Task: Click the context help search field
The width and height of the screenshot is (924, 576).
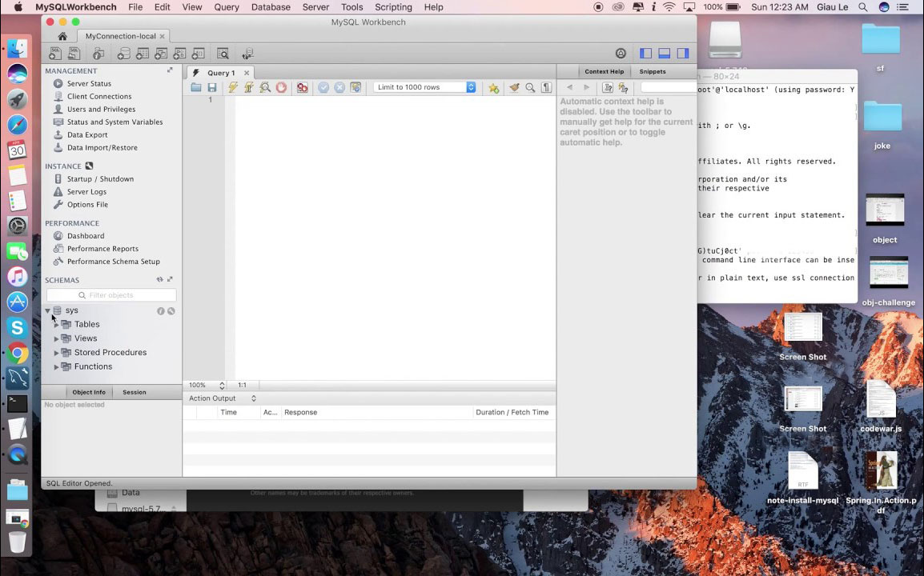Action: 668,87
